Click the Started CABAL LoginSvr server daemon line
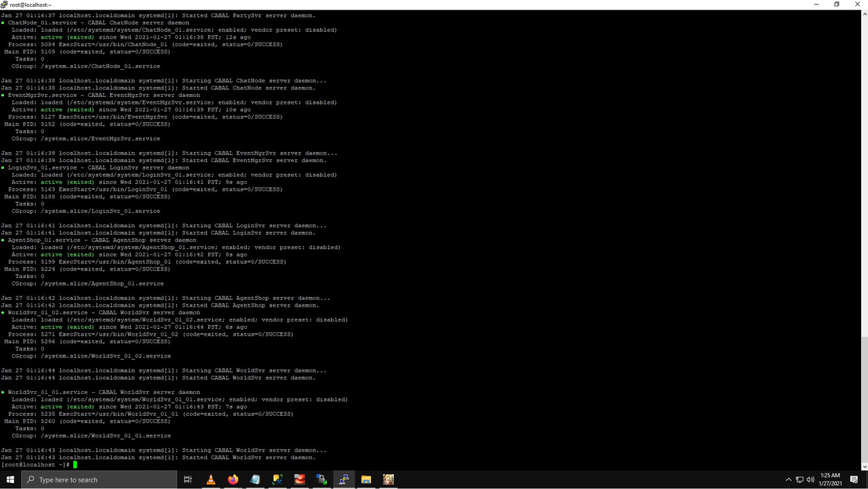This screenshot has height=489, width=868. point(158,233)
